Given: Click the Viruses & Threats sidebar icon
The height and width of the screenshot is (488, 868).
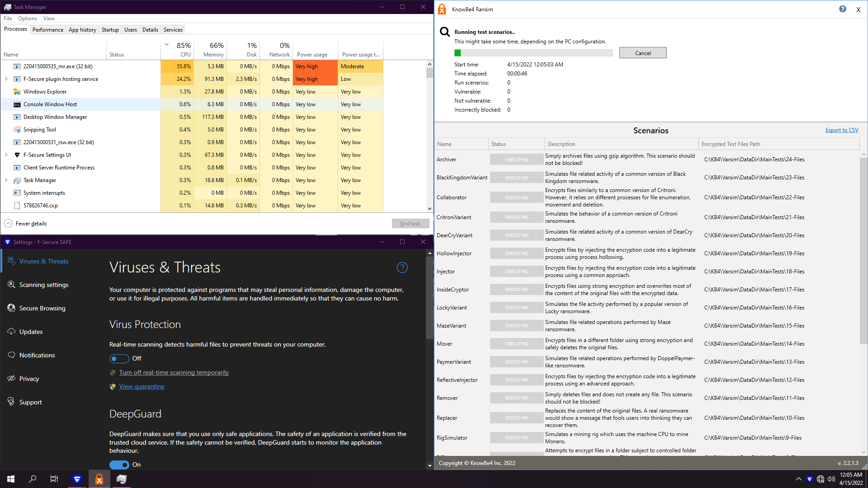Looking at the screenshot, I should tap(11, 261).
